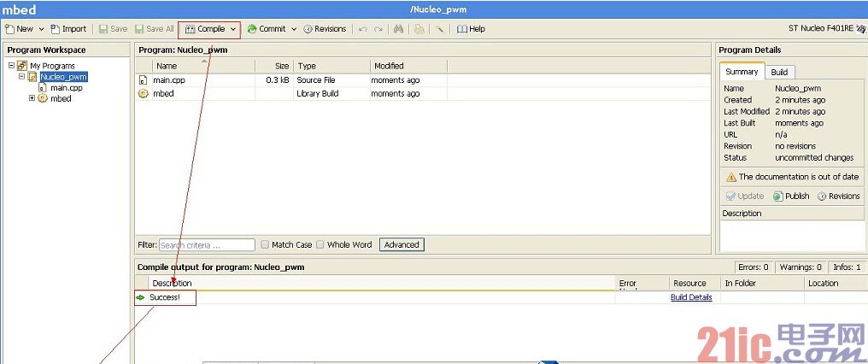
Task: Sort file list by Name column
Action: pyautogui.click(x=202, y=66)
